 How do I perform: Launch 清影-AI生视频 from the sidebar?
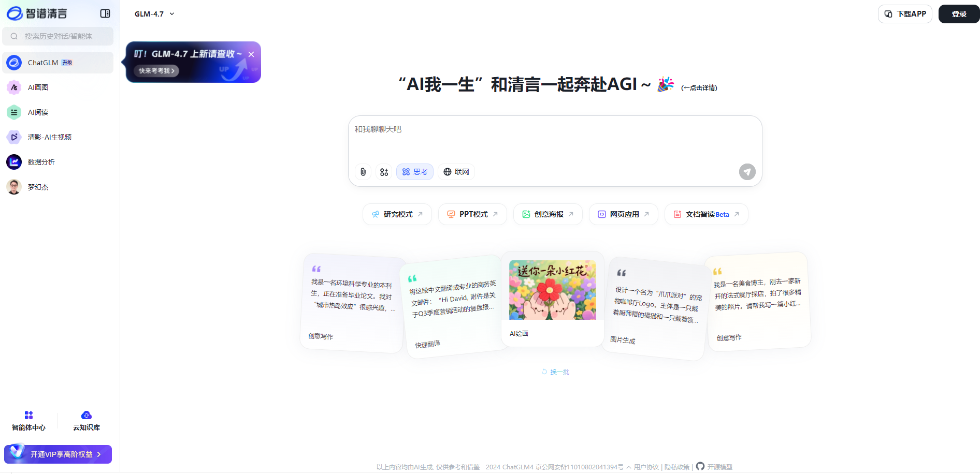coord(49,137)
